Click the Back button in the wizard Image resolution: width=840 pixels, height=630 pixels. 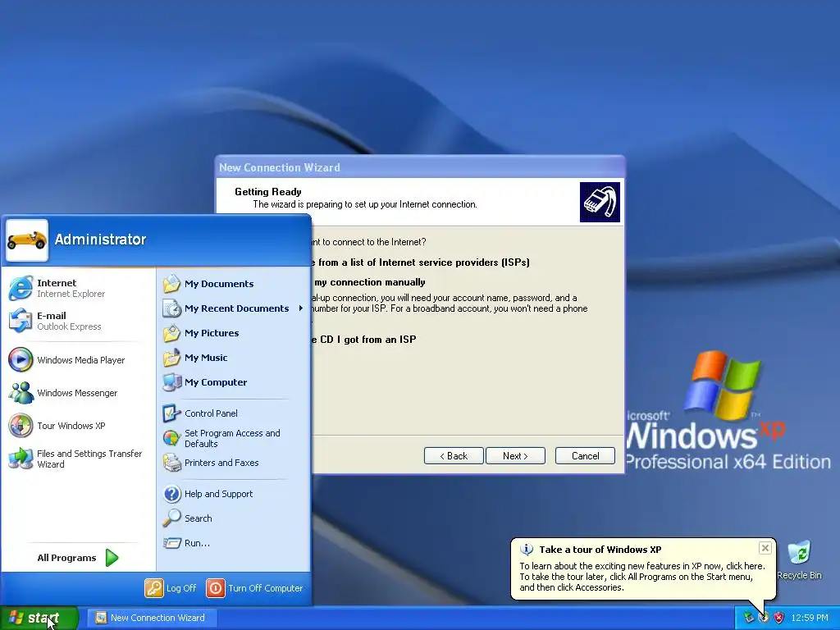click(x=454, y=456)
